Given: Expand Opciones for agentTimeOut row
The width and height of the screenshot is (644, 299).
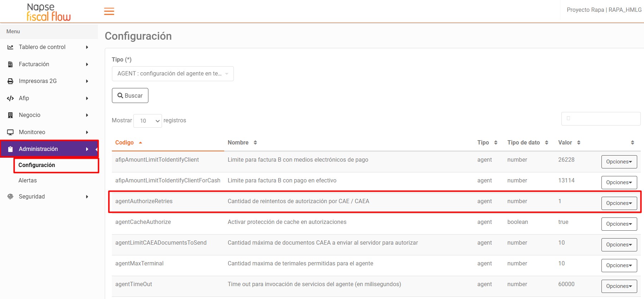Looking at the screenshot, I should (619, 286).
